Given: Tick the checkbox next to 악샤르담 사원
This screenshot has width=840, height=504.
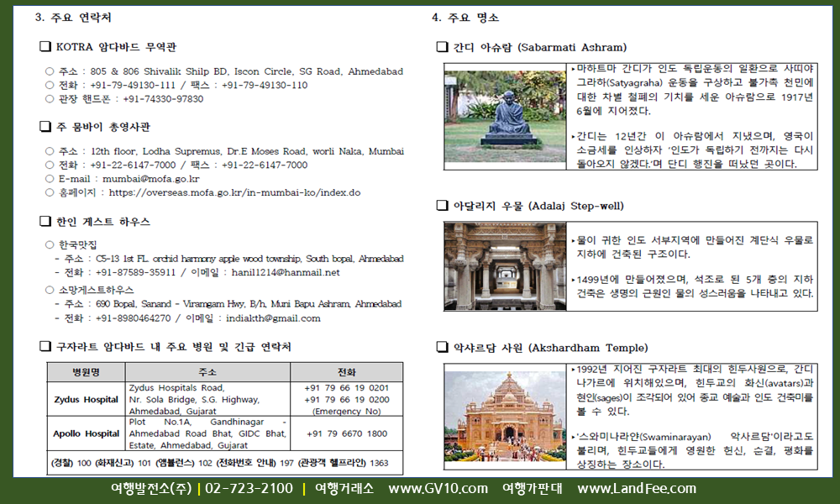Looking at the screenshot, I should [442, 348].
